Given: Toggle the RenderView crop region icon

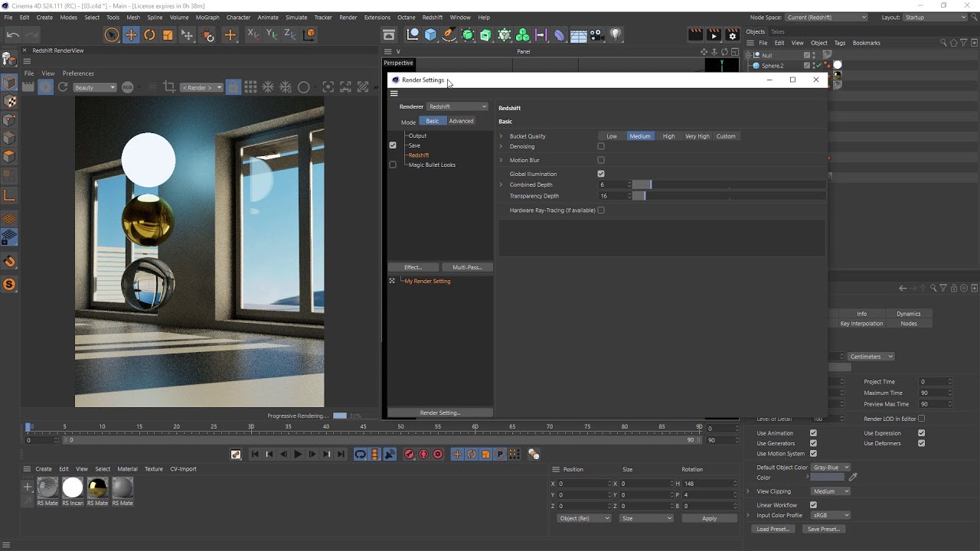Looking at the screenshot, I should (x=169, y=87).
